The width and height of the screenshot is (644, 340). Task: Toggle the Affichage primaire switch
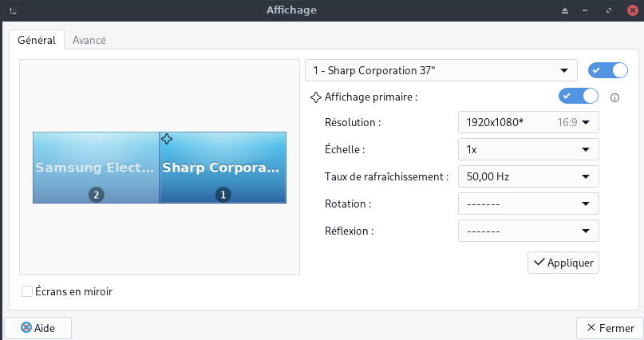pos(579,96)
